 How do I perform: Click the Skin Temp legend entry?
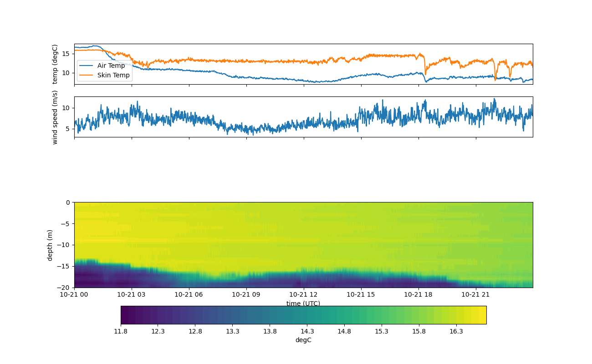click(113, 75)
